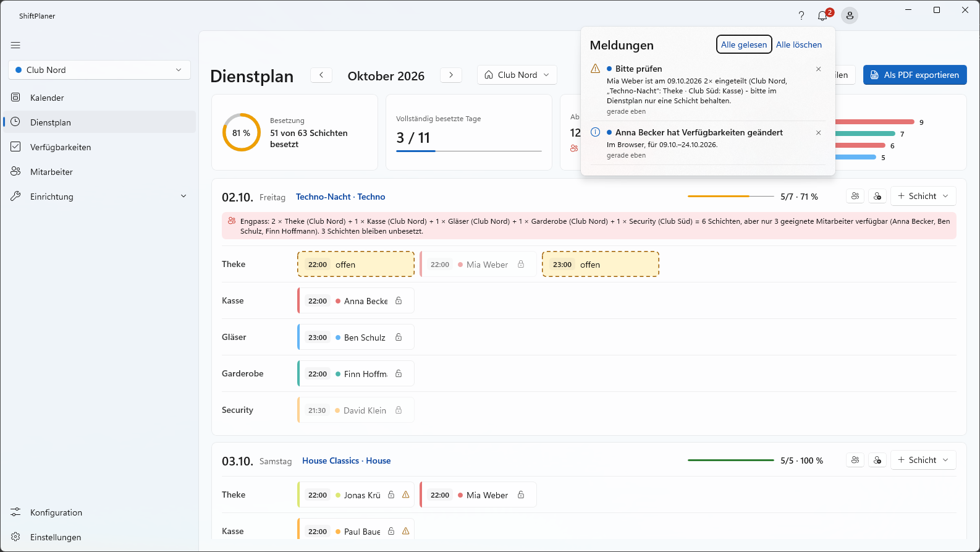The width and height of the screenshot is (980, 552).
Task: Open '+ Schicht' dropdown for 02.10.
Action: coord(923,196)
